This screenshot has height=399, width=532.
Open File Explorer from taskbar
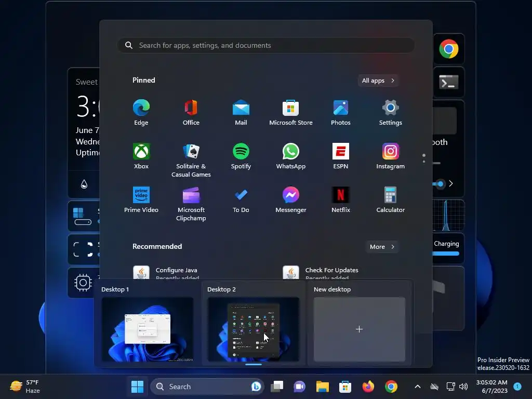(x=322, y=387)
